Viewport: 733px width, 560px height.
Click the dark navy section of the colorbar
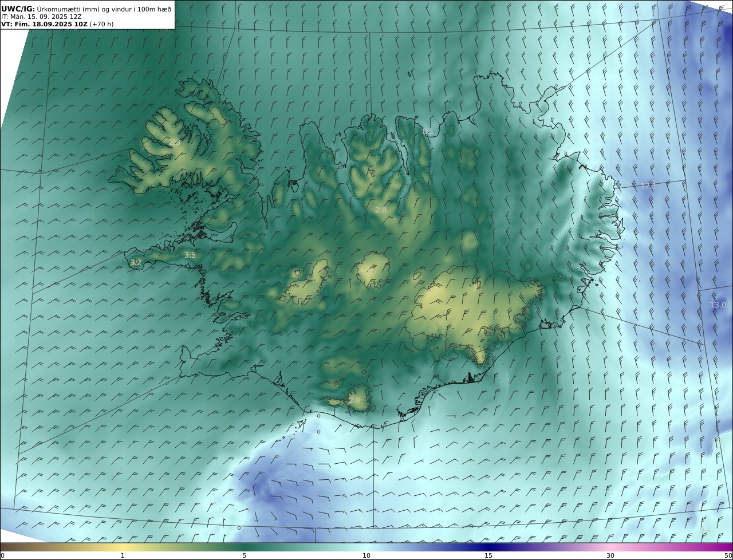[488, 547]
